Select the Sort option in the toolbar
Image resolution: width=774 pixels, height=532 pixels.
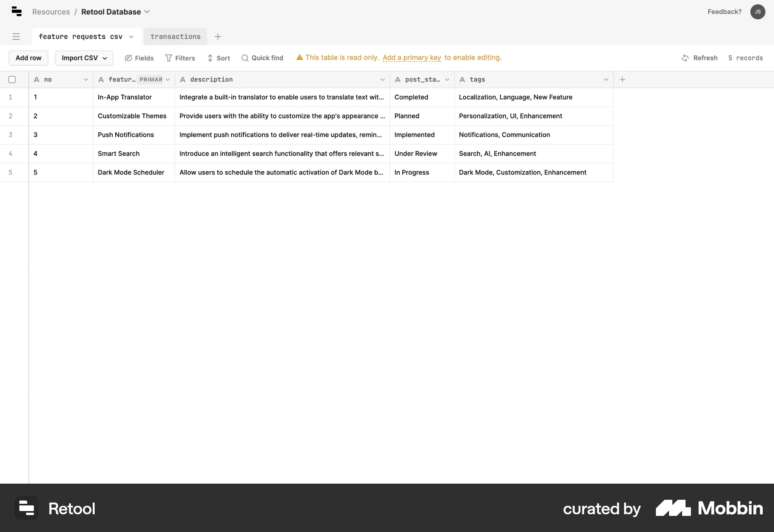tap(219, 58)
